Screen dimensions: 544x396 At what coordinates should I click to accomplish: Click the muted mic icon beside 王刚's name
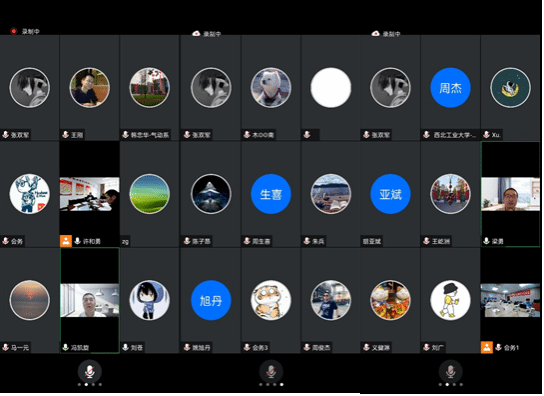tap(65, 134)
